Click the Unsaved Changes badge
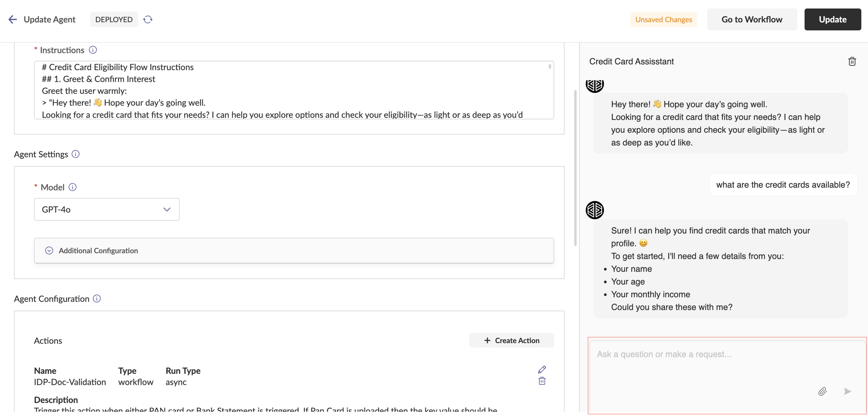This screenshot has height=416, width=868. tap(664, 19)
